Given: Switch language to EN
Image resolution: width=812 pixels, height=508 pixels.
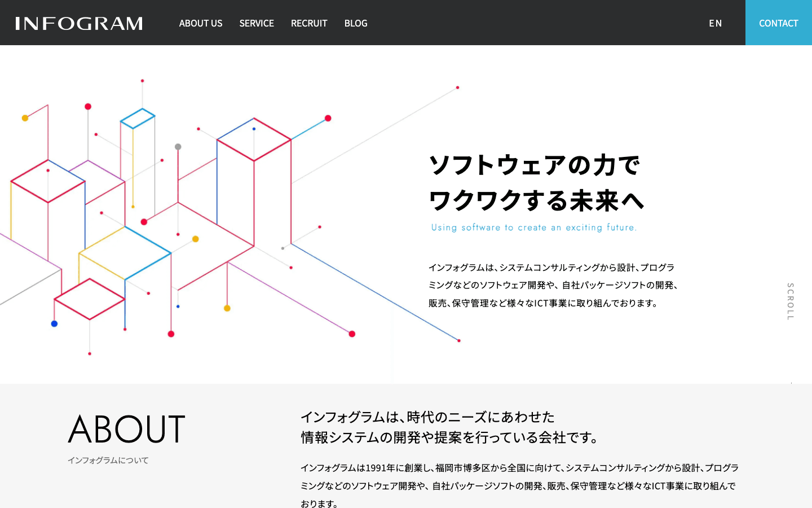Looking at the screenshot, I should click(x=716, y=23).
